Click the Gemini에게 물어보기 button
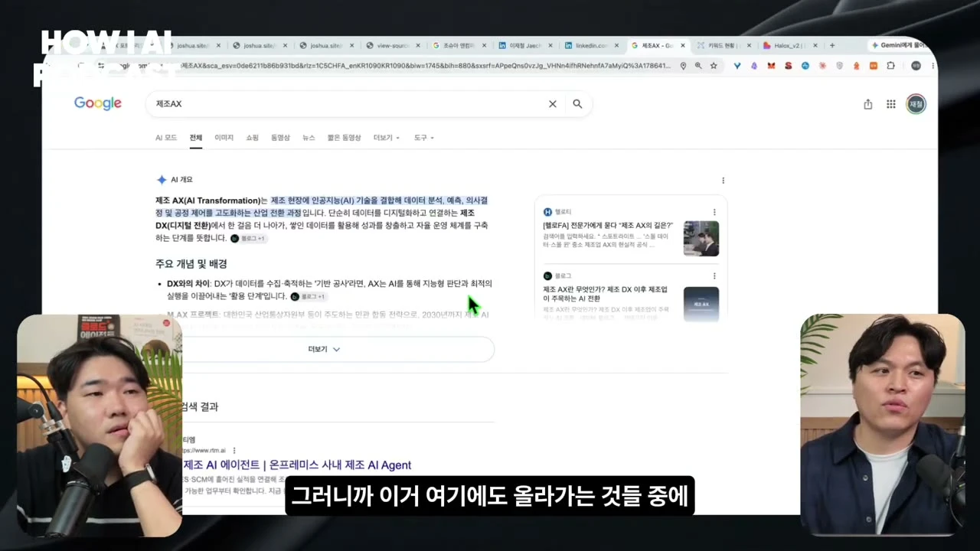The width and height of the screenshot is (980, 551). (x=901, y=46)
